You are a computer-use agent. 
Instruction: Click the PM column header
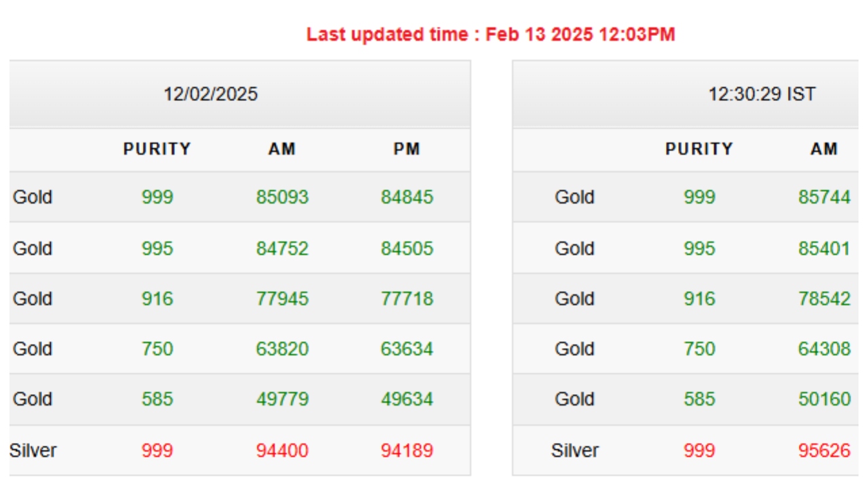[x=407, y=149]
